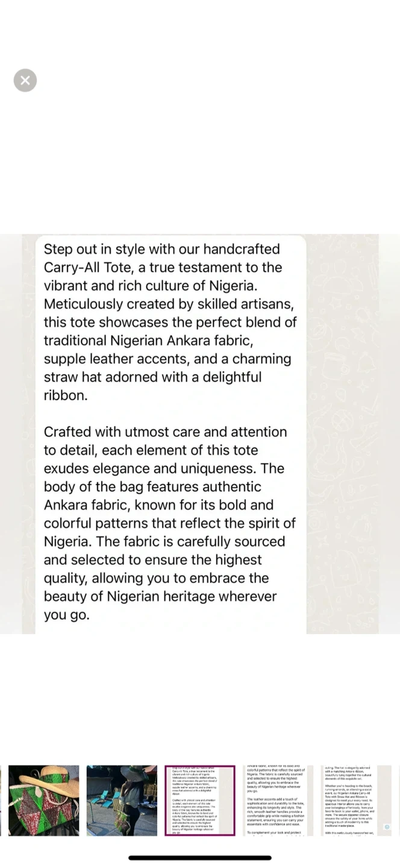This screenshot has width=400, height=868.
Task: Tap the closing words 'you go.' in the image
Action: coord(66,615)
